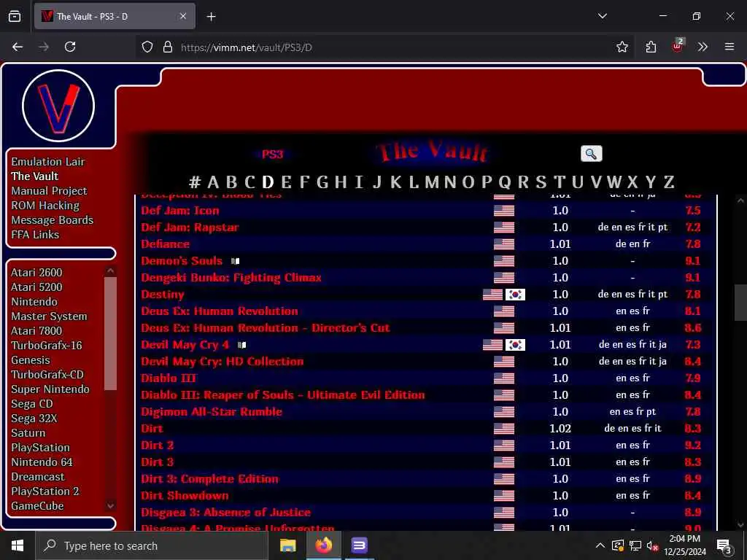Expand the list all tabs dropdown

coord(603,16)
